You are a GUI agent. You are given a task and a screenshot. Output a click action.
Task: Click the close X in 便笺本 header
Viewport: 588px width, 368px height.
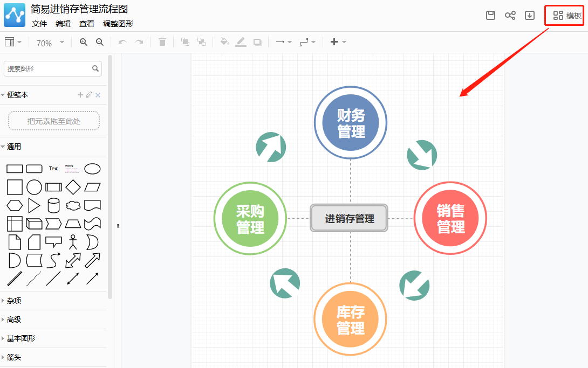click(98, 95)
